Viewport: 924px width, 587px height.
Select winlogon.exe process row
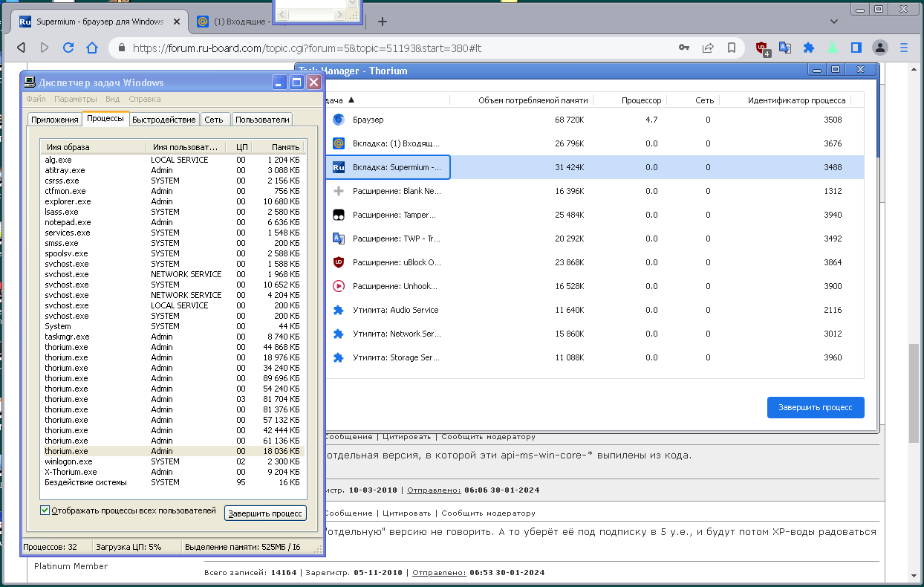click(x=172, y=461)
